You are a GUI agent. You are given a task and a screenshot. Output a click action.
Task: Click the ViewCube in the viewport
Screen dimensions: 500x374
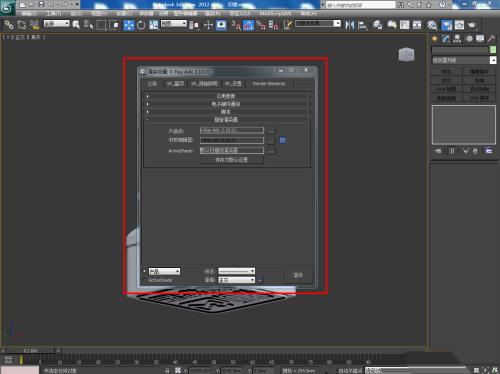406,54
